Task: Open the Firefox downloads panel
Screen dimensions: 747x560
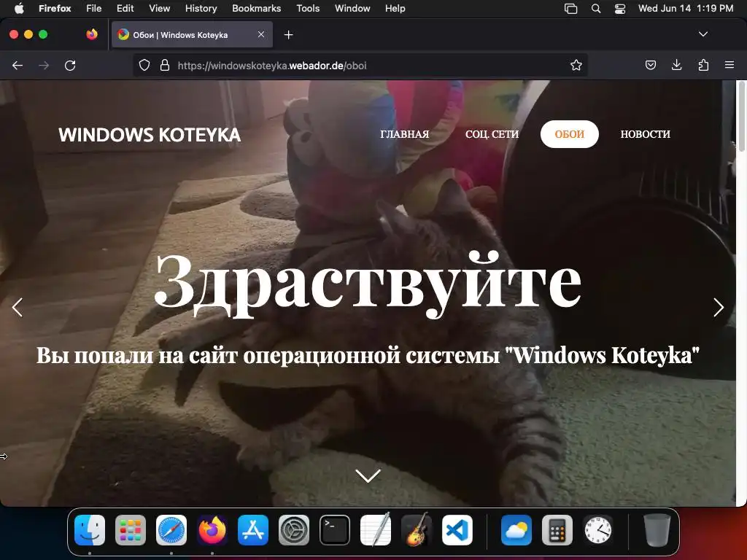Action: click(676, 65)
